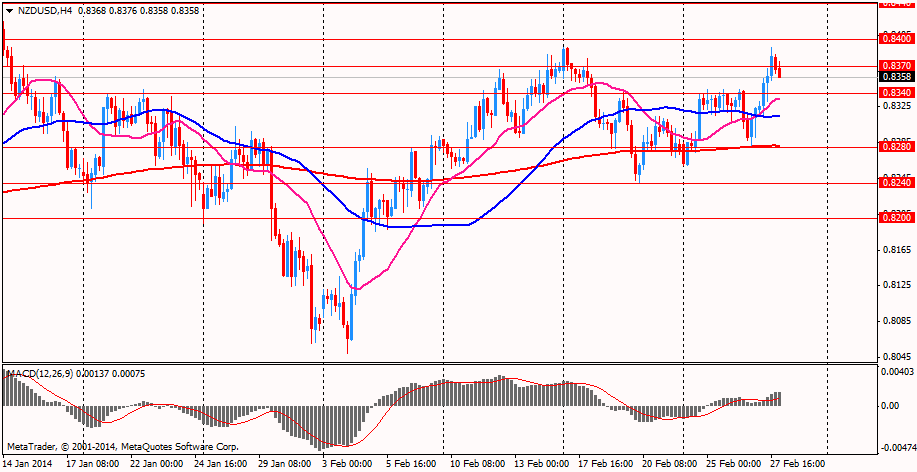Click the MetaTrader copyright text

click(122, 445)
